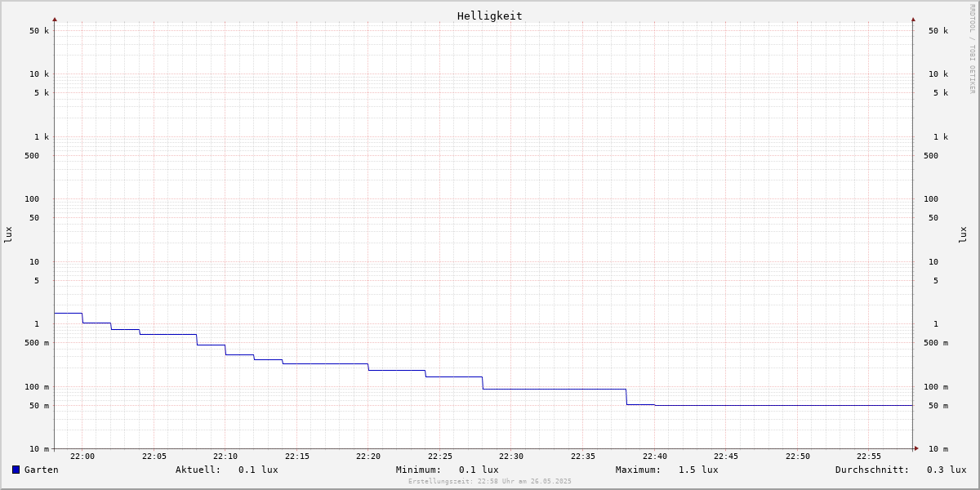This screenshot has height=490, width=980.
Task: Click the 22:05 time axis label
Action: click(154, 457)
